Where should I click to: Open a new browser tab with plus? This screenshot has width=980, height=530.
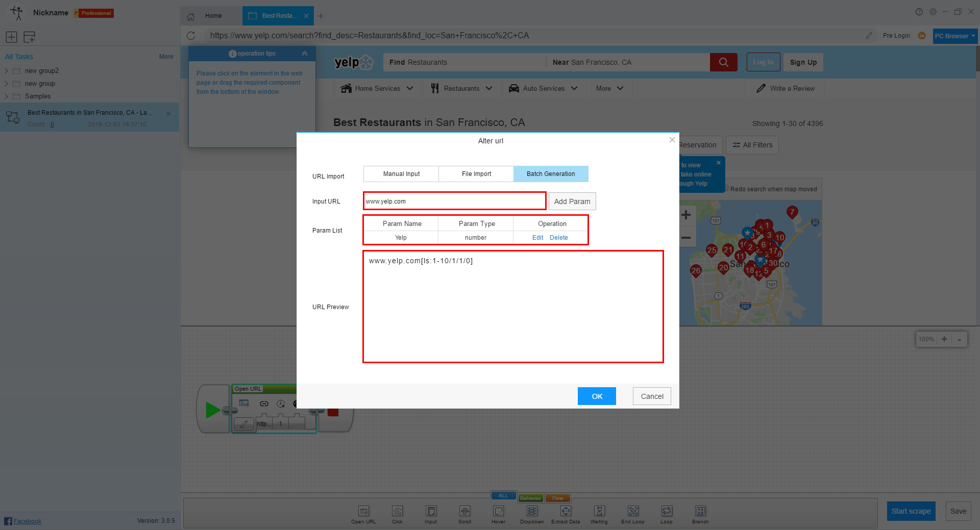pyautogui.click(x=321, y=16)
